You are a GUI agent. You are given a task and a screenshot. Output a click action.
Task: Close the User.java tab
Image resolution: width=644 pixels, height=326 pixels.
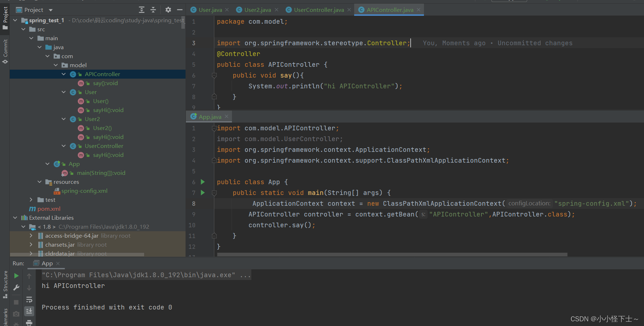click(227, 10)
